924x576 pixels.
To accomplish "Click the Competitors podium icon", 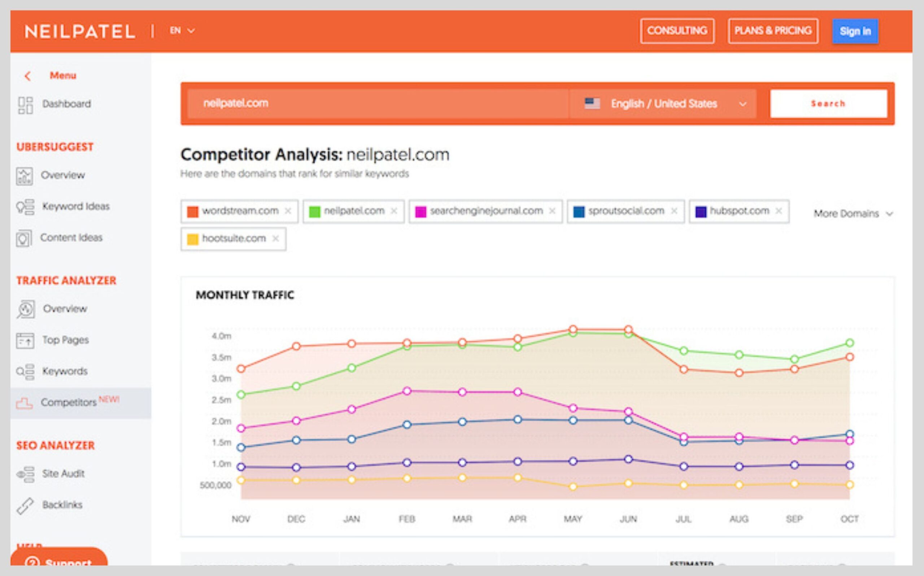I will (x=25, y=403).
